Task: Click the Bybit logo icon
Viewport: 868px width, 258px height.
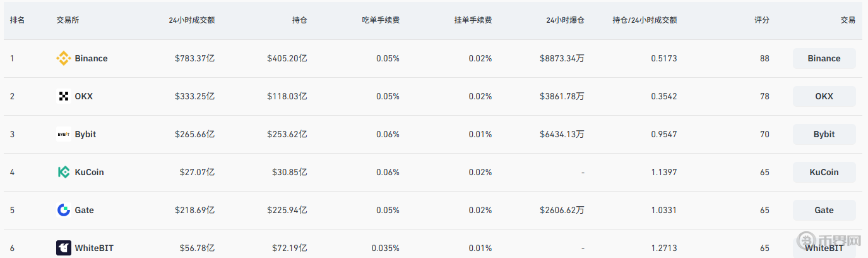Action: tap(64, 135)
